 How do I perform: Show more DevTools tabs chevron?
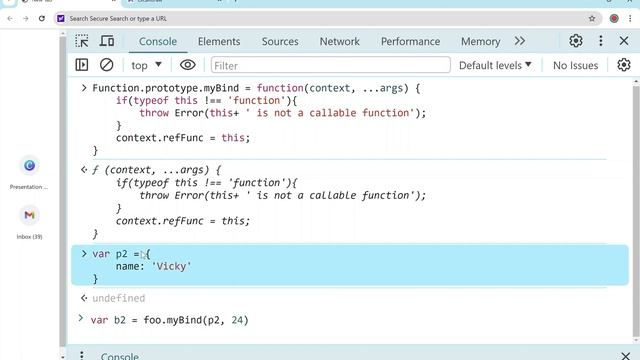coord(520,41)
